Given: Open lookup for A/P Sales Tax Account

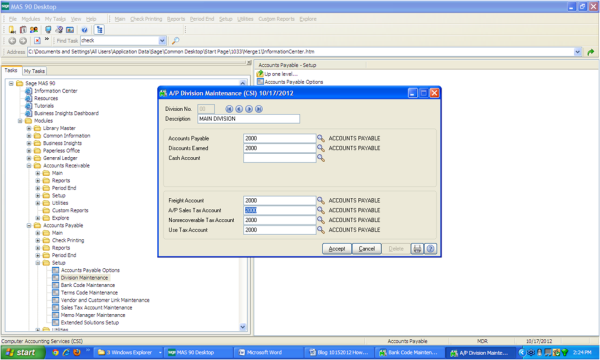Looking at the screenshot, I should click(321, 210).
